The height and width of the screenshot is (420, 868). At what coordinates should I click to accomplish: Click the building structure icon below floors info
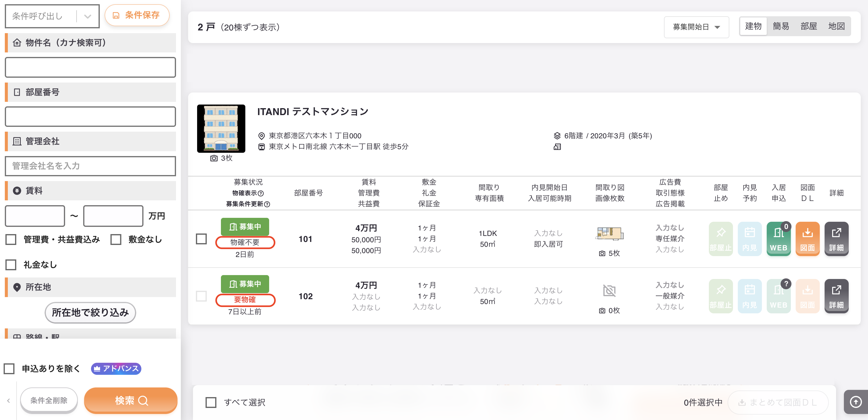(557, 147)
